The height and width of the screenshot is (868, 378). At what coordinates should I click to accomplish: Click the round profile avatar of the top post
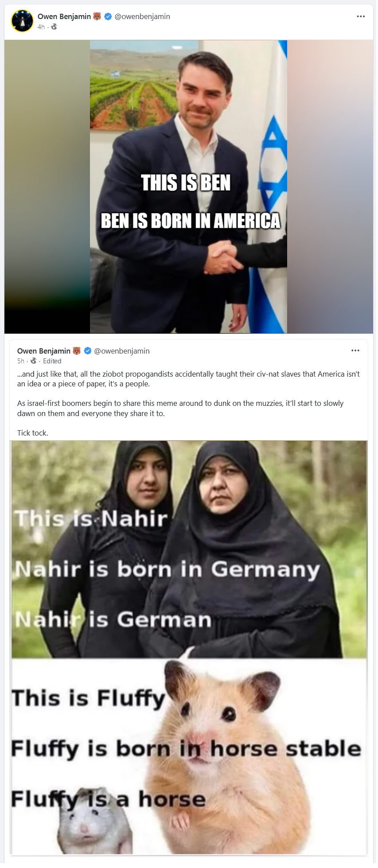click(22, 21)
